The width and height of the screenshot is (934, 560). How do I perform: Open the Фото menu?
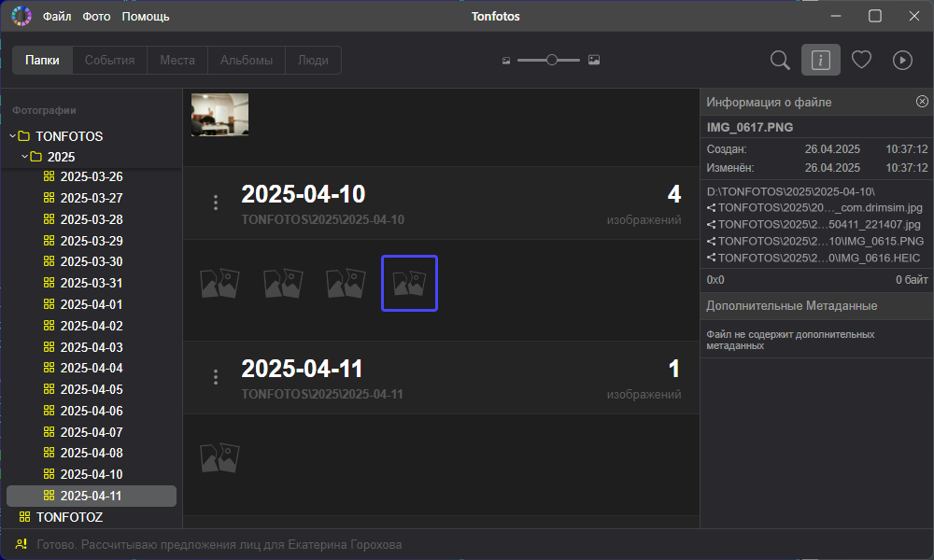pyautogui.click(x=96, y=17)
